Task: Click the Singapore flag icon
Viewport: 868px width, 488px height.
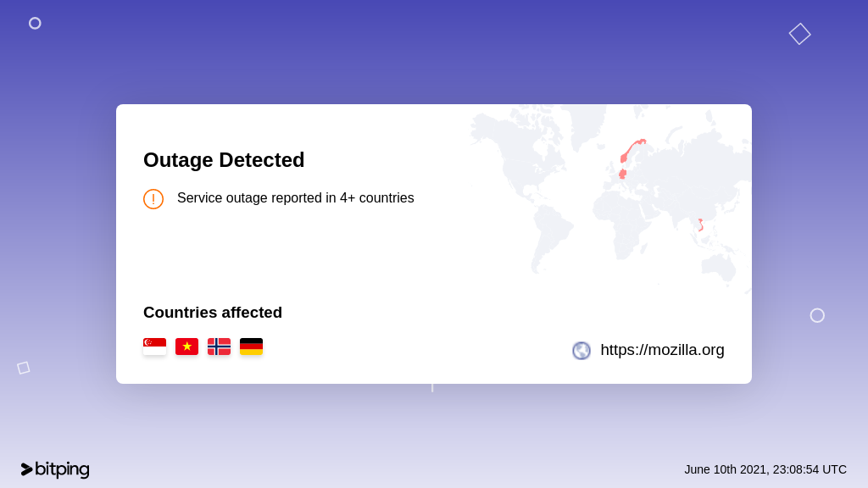Action: click(154, 347)
